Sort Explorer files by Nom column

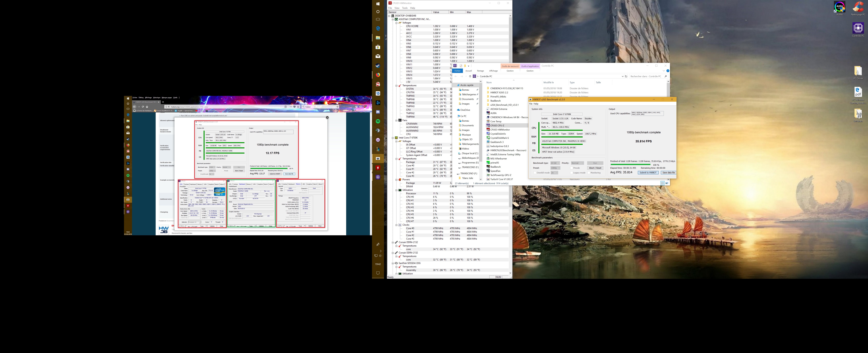(489, 82)
